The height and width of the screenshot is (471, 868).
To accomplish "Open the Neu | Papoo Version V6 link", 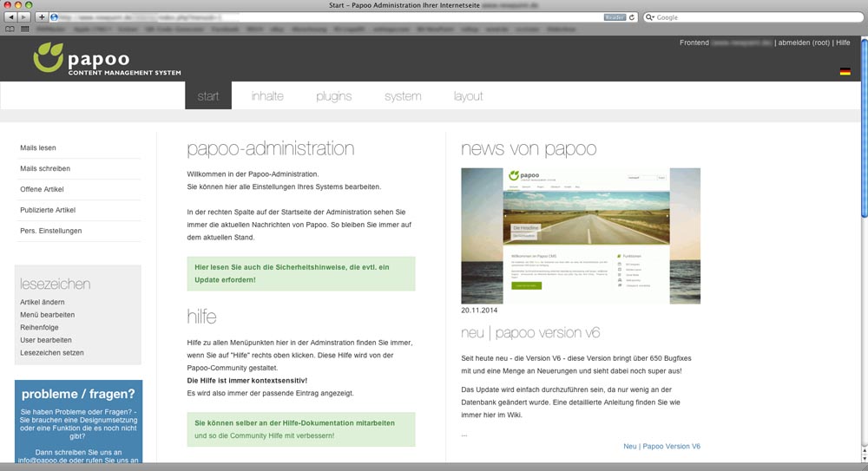I will pos(661,447).
